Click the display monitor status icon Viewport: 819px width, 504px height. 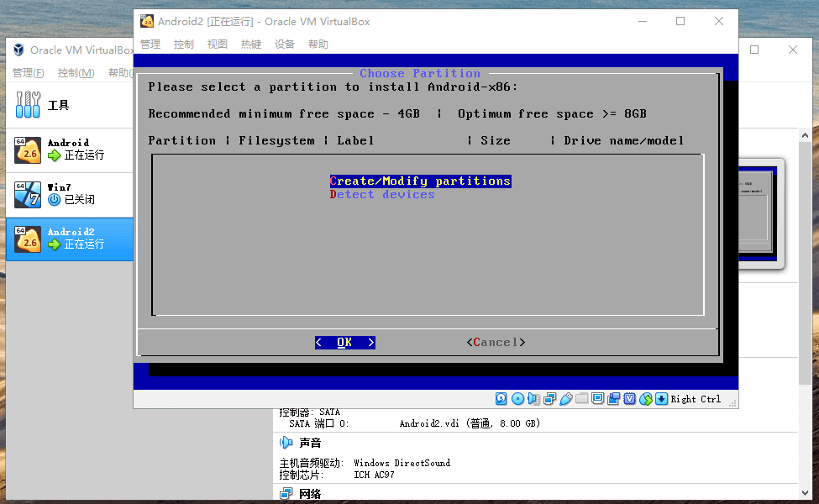[598, 399]
